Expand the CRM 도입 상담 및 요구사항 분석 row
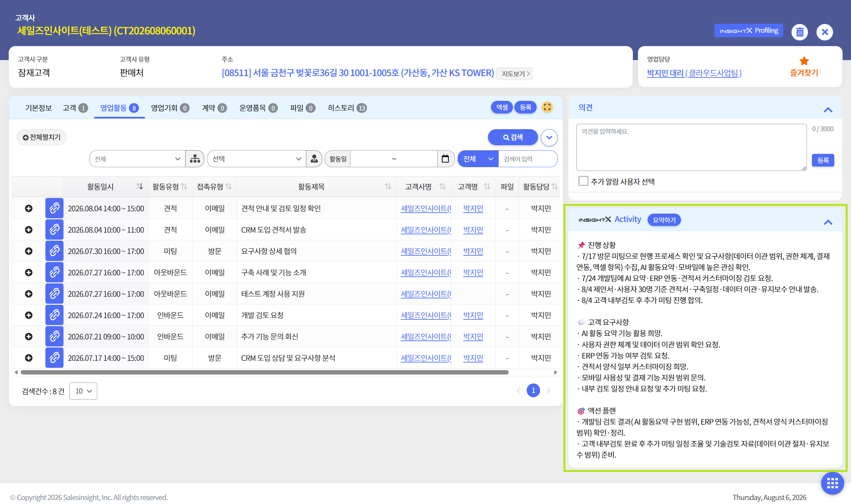Viewport: 851px width, 504px height. pyautogui.click(x=28, y=357)
